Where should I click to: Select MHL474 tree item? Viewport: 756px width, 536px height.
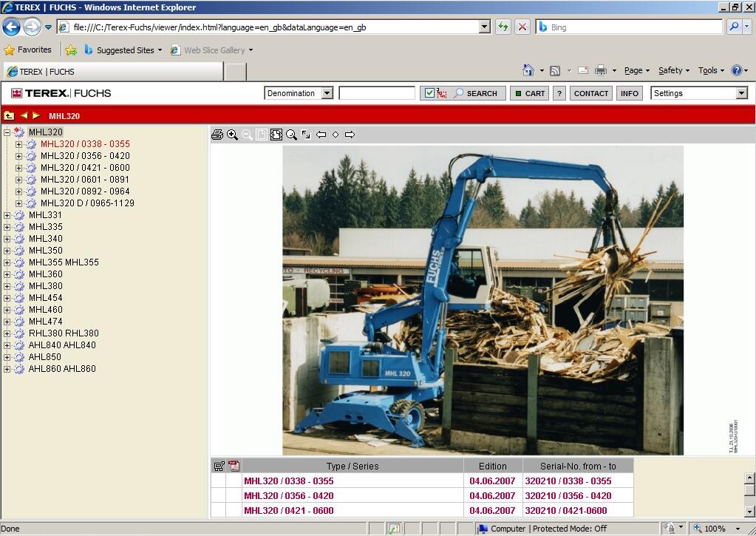(x=45, y=322)
